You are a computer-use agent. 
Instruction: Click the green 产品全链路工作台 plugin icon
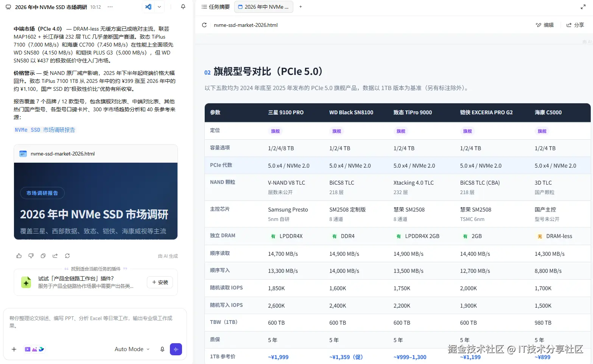click(x=26, y=282)
